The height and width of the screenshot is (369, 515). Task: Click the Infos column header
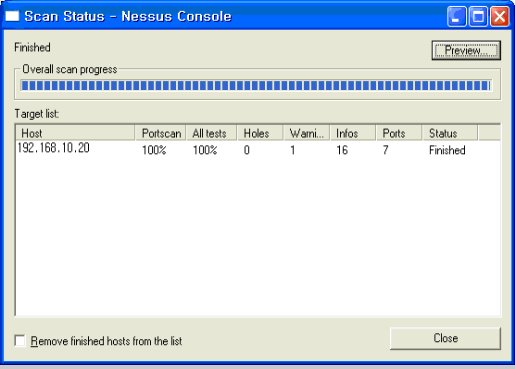coord(353,133)
